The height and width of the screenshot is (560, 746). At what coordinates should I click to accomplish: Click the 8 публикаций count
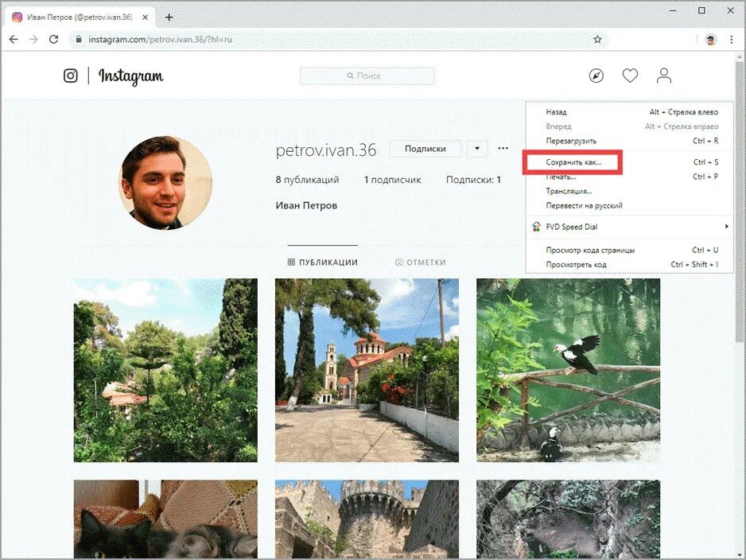307,180
